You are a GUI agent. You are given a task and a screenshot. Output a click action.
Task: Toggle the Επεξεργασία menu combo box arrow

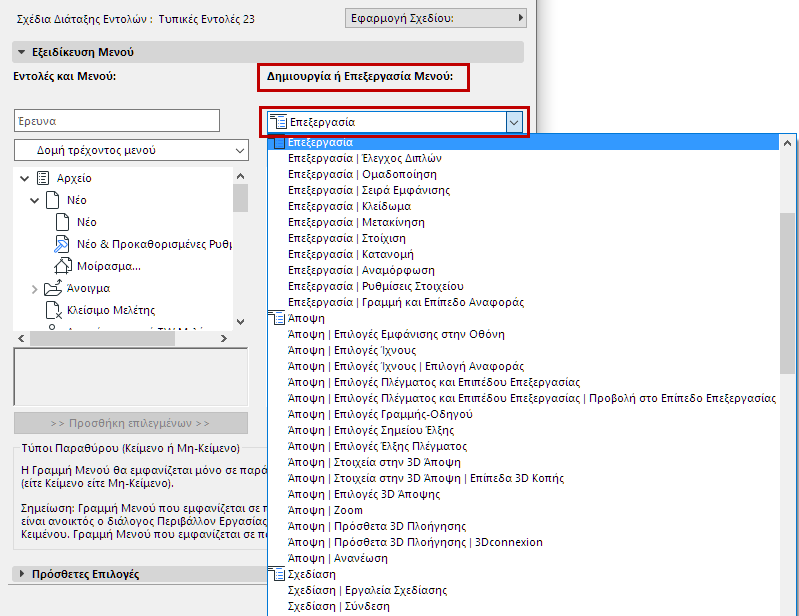pos(514,122)
